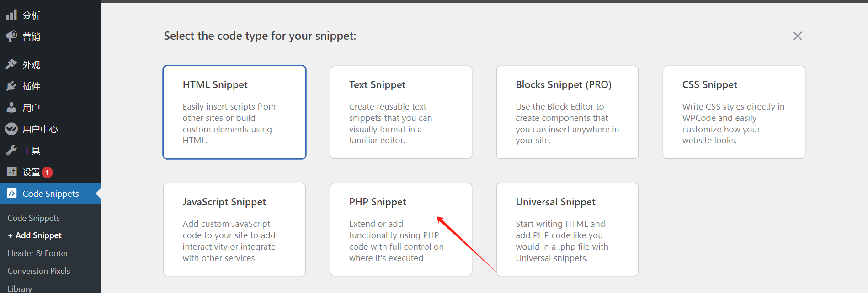
Task: Select the 工具 tools wrench icon
Action: point(12,150)
